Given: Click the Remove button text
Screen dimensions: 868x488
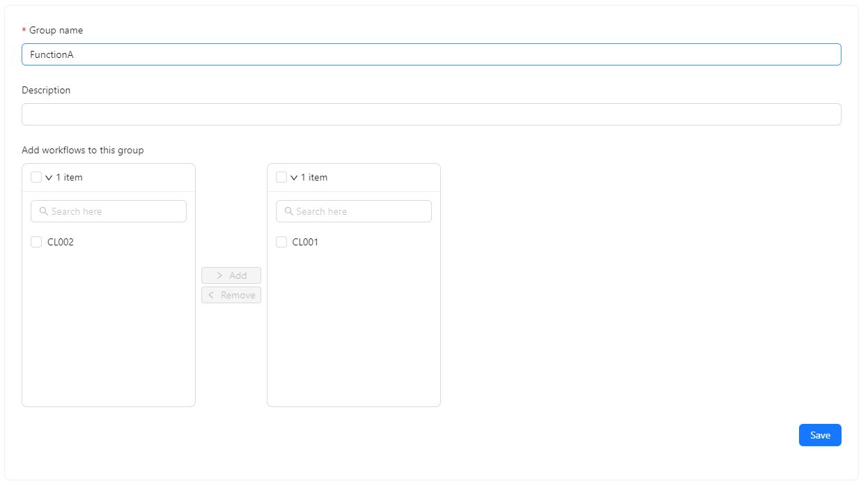Looking at the screenshot, I should pos(238,295).
